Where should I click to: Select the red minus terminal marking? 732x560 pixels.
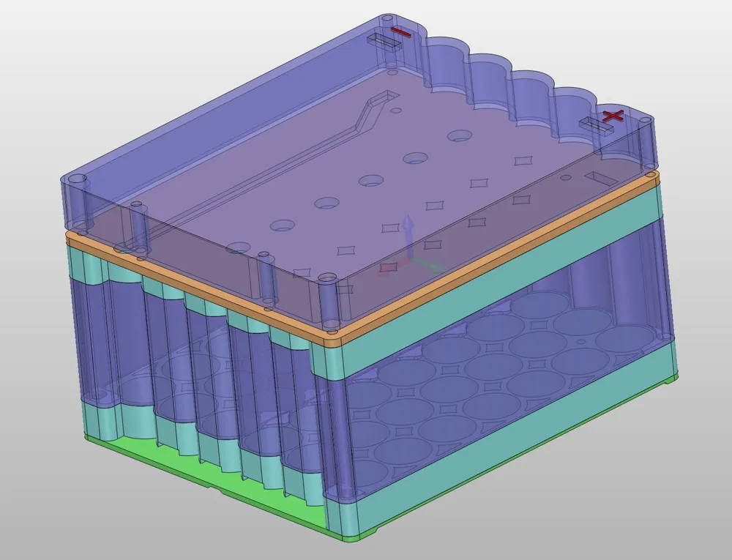point(401,31)
